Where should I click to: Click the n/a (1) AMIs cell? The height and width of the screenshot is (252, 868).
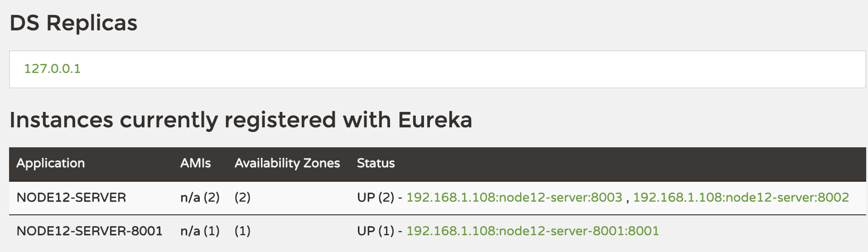(200, 231)
